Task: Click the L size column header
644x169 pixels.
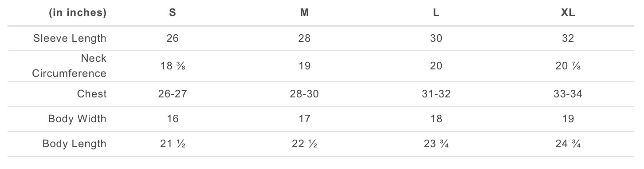Action: (x=436, y=13)
